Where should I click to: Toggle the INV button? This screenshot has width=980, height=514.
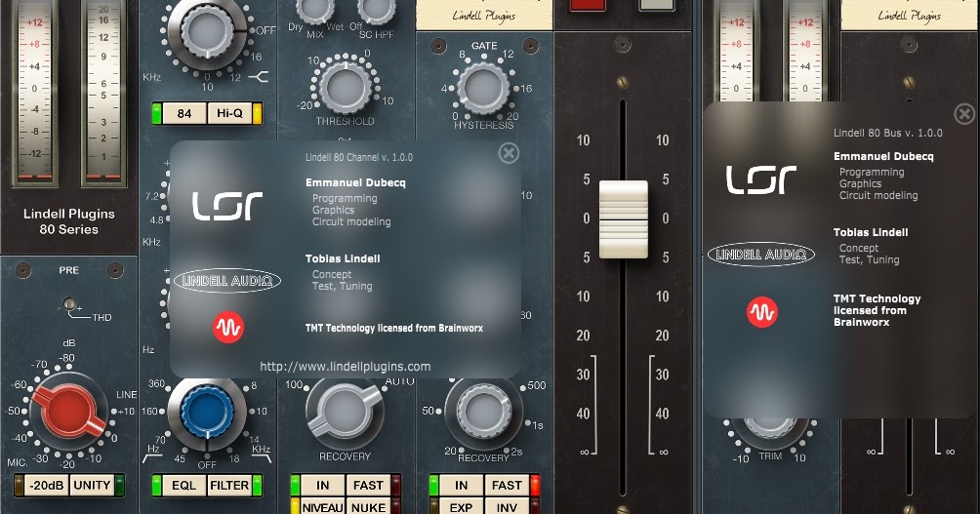(507, 507)
